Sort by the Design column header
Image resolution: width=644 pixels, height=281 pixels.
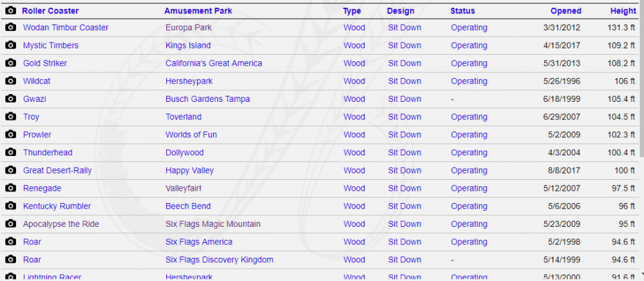pos(401,11)
